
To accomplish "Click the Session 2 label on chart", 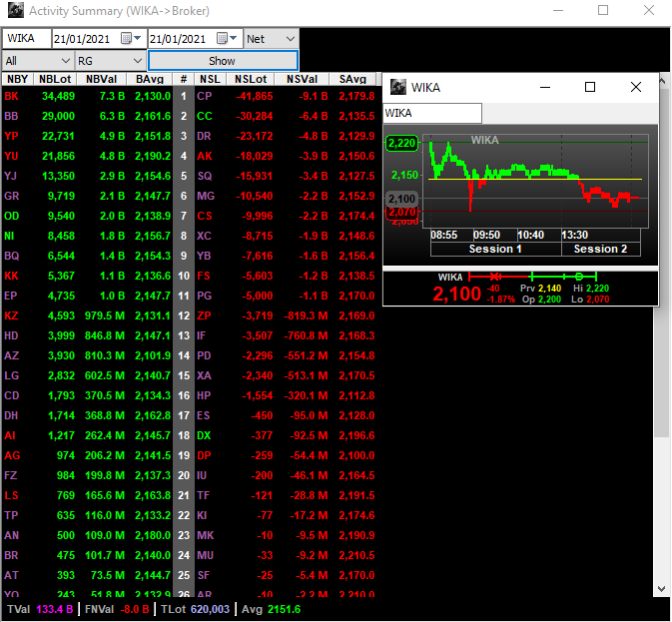I will point(600,249).
